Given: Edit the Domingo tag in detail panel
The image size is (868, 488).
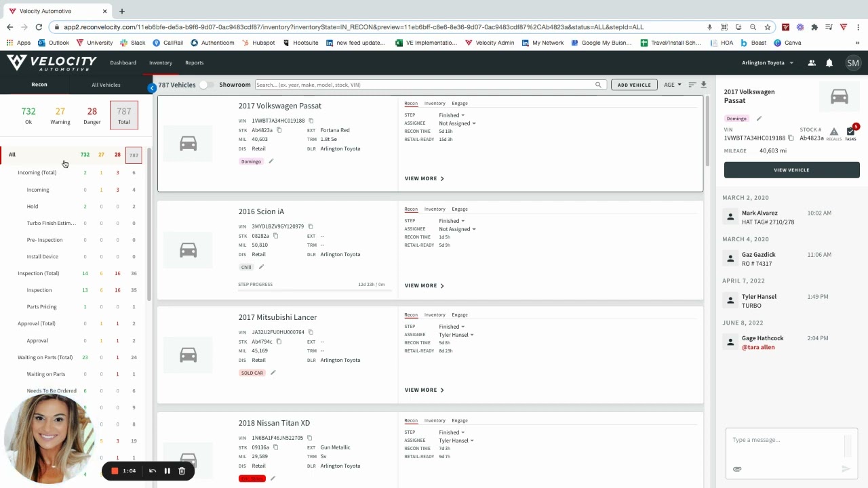Looking at the screenshot, I should [x=759, y=119].
